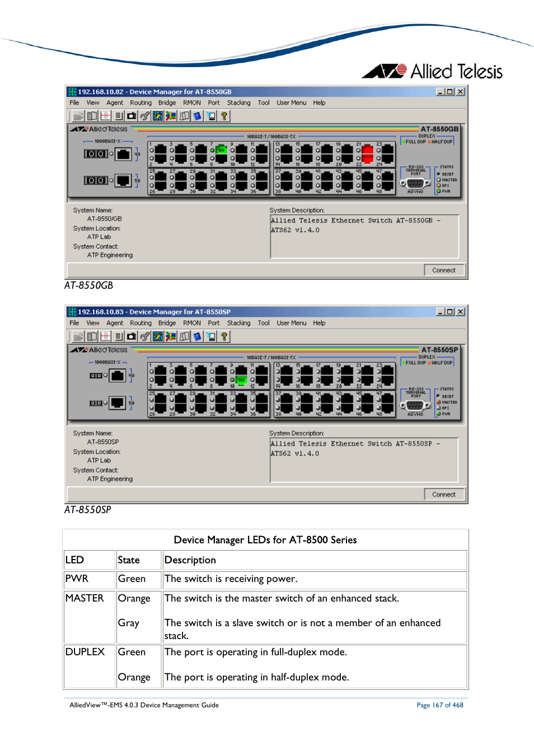Click the question mark help icon in AT-8550SP toolbar
Viewport: 534px width, 756px height.
click(x=224, y=336)
